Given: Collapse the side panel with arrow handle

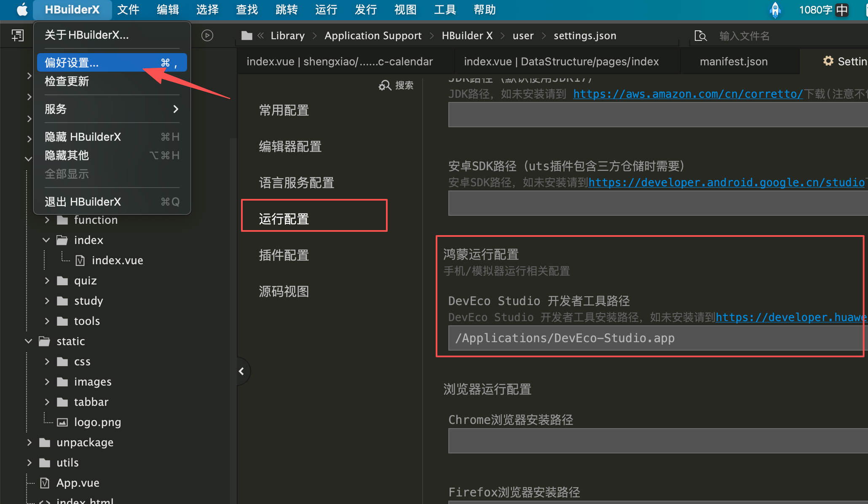Looking at the screenshot, I should 241,371.
